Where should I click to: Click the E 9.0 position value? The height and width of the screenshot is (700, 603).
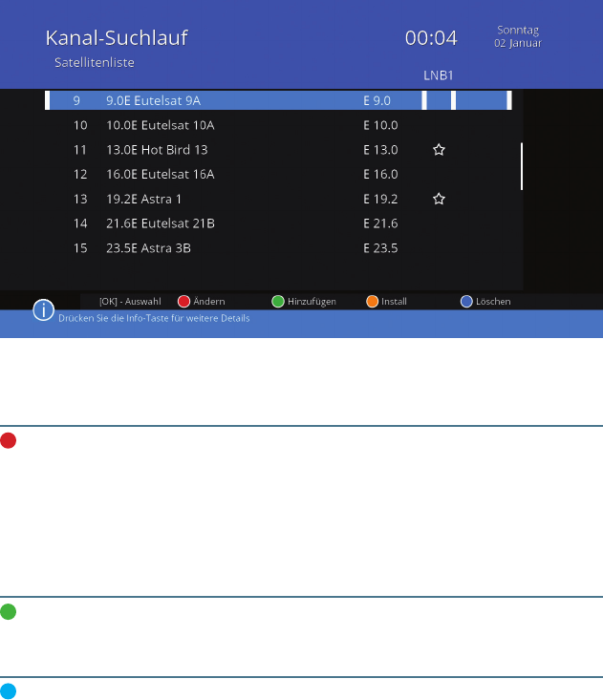click(x=377, y=101)
